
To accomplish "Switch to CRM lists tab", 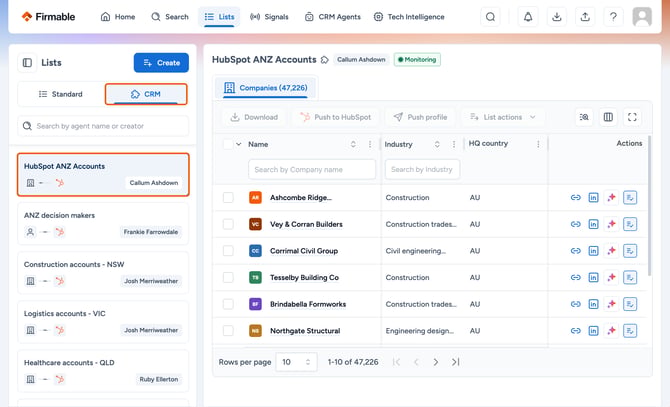I will pos(146,94).
